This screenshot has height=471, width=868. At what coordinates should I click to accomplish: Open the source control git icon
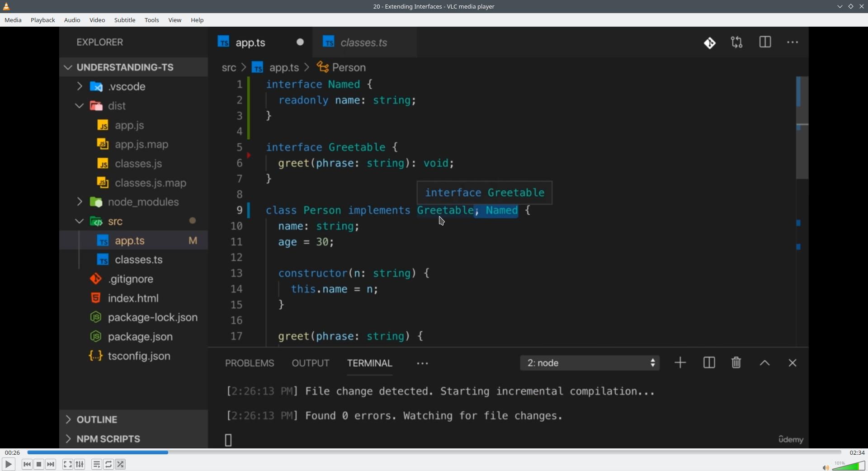710,43
